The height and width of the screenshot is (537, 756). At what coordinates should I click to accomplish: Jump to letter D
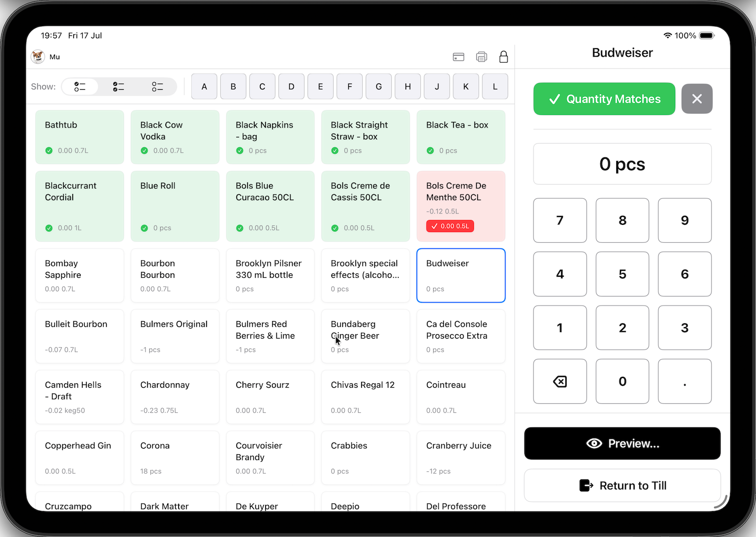pos(292,86)
